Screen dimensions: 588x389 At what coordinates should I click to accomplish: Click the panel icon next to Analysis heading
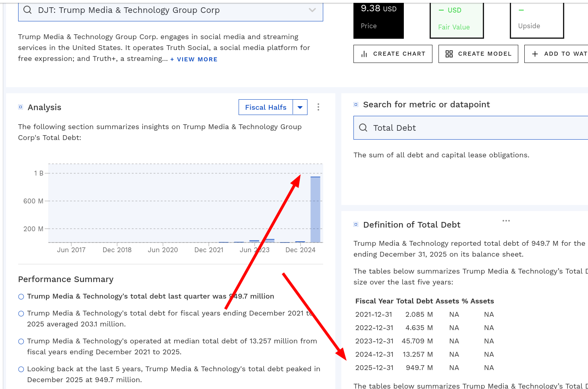click(x=21, y=107)
